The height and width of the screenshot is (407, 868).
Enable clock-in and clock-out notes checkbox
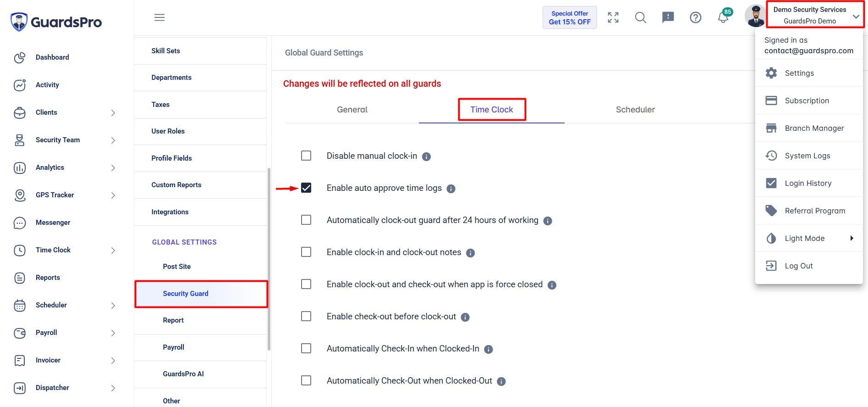306,252
